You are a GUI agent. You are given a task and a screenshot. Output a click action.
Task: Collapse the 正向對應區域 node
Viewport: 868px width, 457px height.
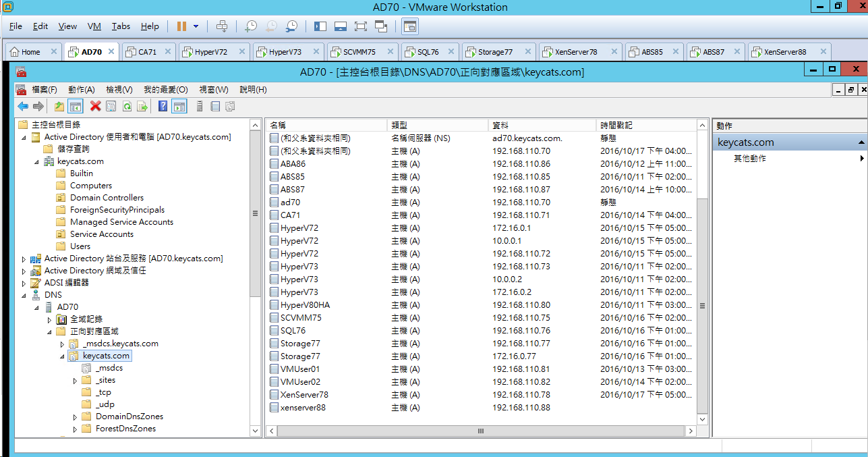49,331
